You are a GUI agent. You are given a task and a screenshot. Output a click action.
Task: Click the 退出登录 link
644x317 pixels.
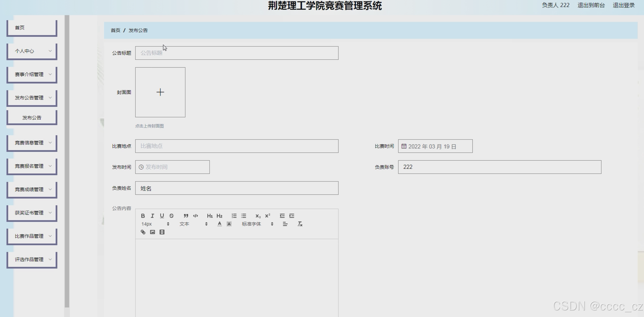point(623,5)
